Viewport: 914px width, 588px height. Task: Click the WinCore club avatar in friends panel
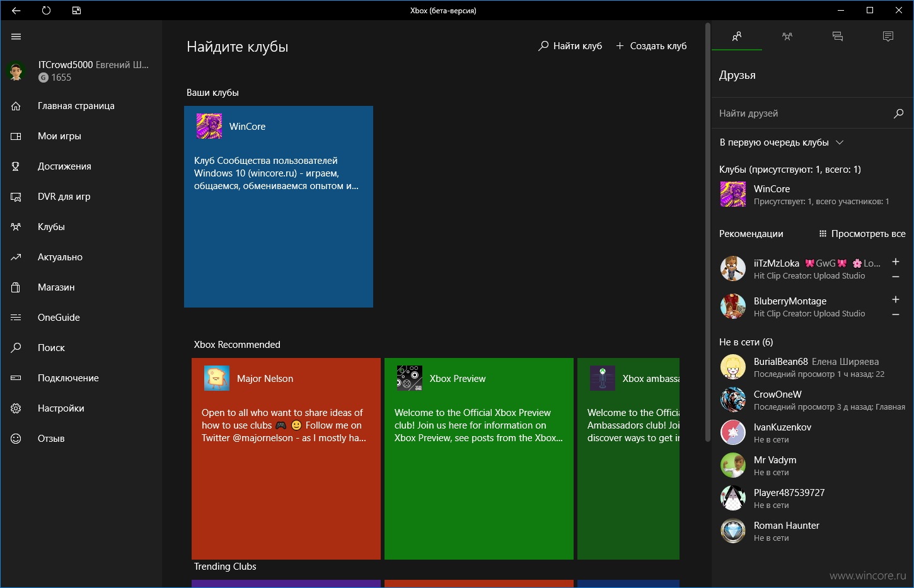coord(733,194)
